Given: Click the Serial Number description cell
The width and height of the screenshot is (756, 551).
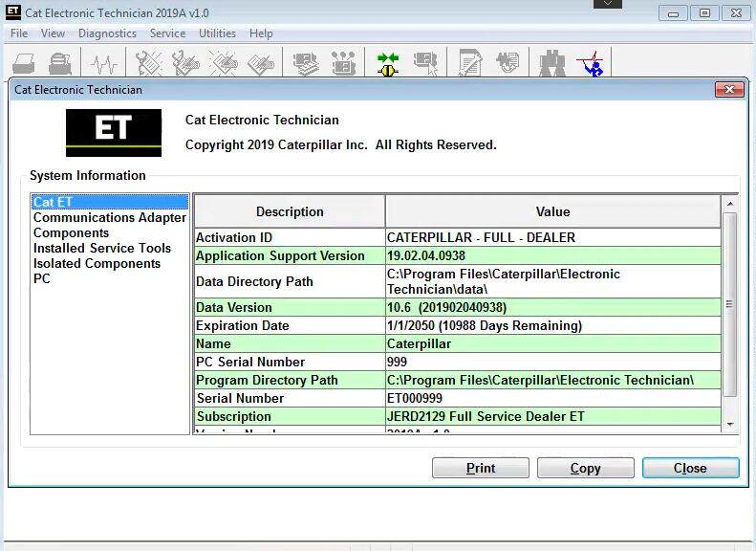Looking at the screenshot, I should click(290, 398).
